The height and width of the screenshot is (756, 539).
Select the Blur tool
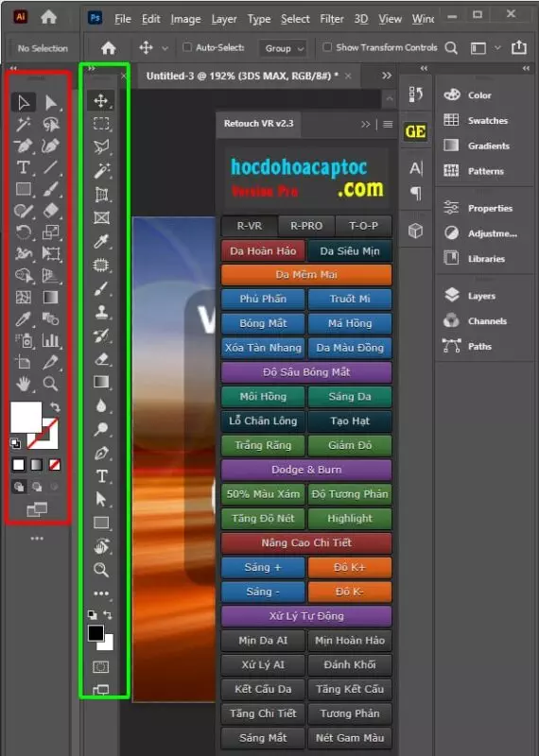click(101, 406)
